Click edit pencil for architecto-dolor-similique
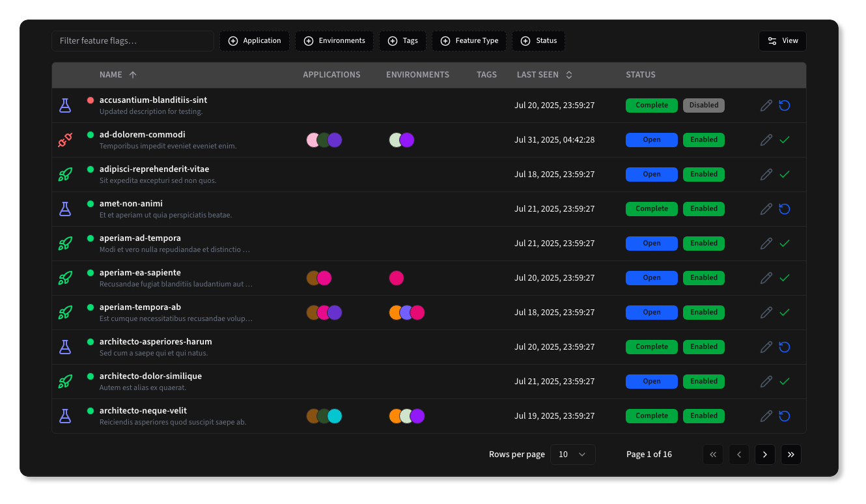Screen dimensions: 866x504 click(x=766, y=382)
